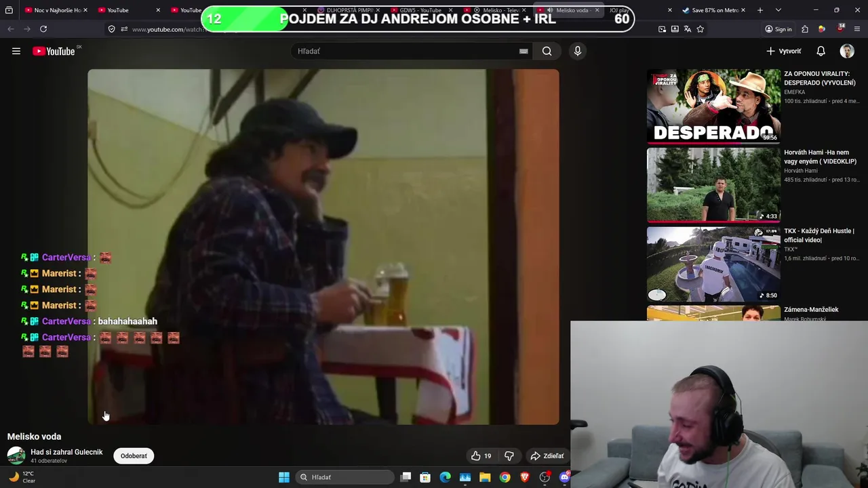The height and width of the screenshot is (488, 868).
Task: Click the Vytvoriť create button
Action: point(784,51)
